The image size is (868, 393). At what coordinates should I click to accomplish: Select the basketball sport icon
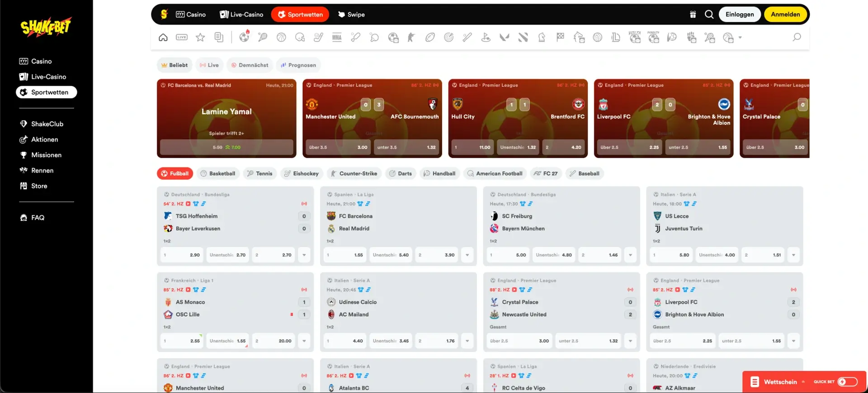click(281, 37)
